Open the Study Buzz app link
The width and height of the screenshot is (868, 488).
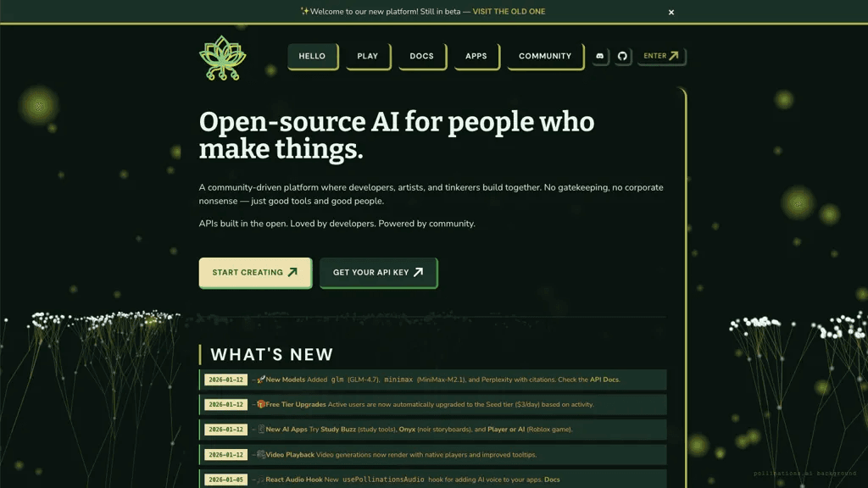pyautogui.click(x=338, y=430)
